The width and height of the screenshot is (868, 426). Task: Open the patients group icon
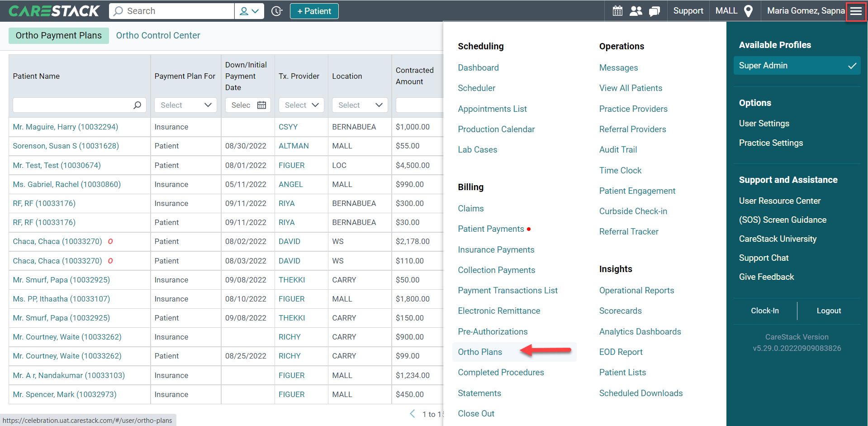click(636, 11)
